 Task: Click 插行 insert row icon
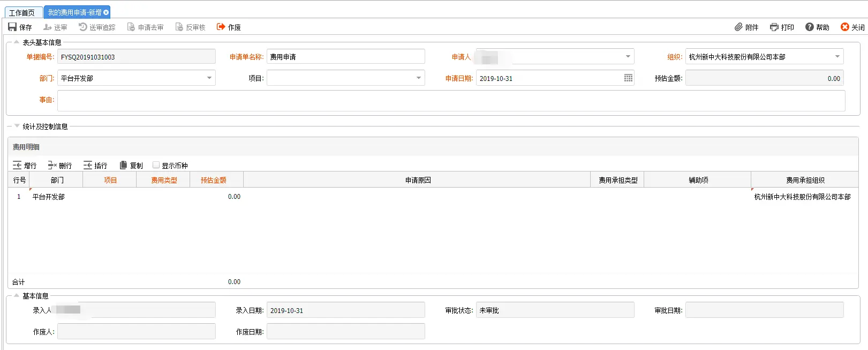[x=88, y=165]
